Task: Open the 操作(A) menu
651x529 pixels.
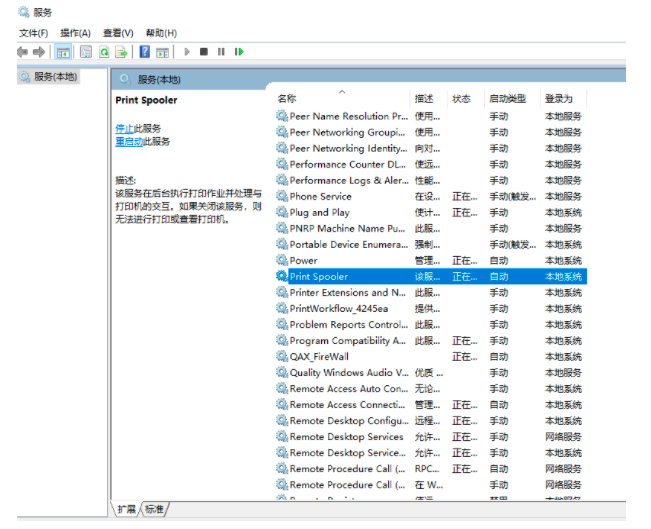Action: (75, 33)
